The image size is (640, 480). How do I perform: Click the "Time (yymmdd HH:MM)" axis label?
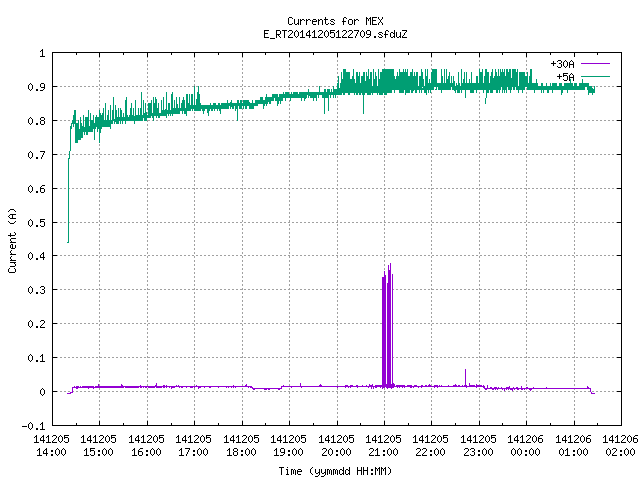pos(335,471)
